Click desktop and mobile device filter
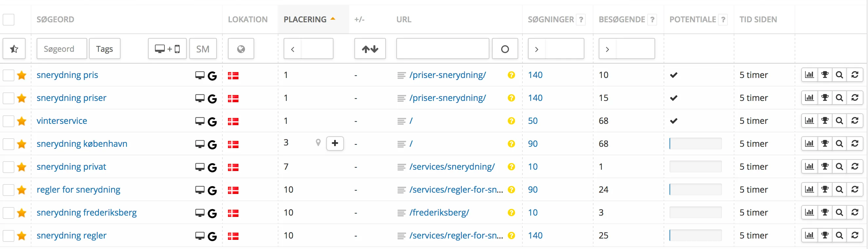868x249 pixels. (167, 49)
